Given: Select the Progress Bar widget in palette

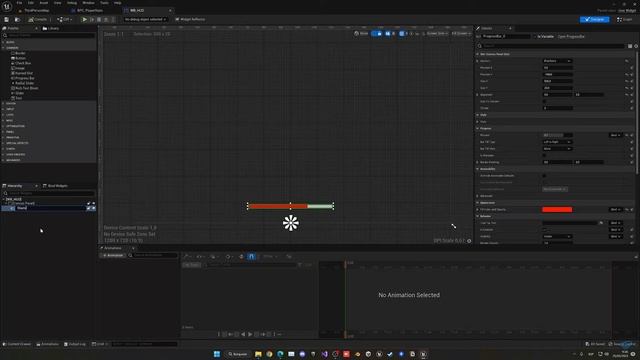Looking at the screenshot, I should click(x=24, y=78).
